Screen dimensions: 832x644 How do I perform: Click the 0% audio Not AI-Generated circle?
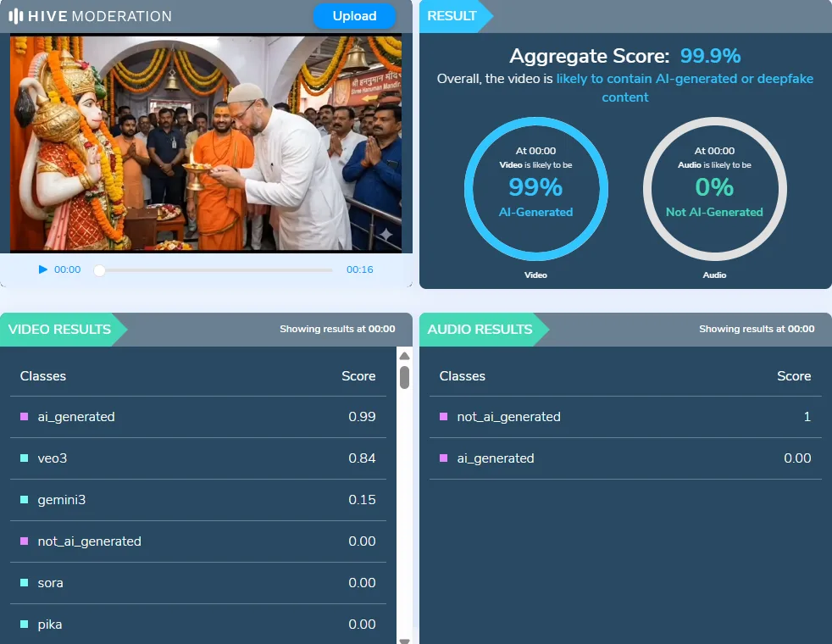pos(714,188)
